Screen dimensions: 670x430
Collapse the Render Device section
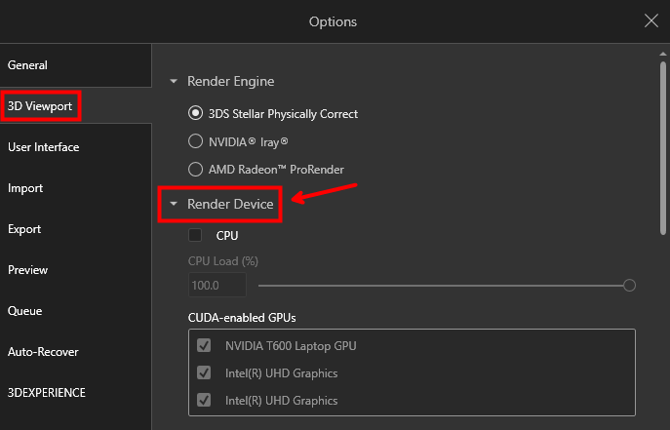[x=173, y=204]
